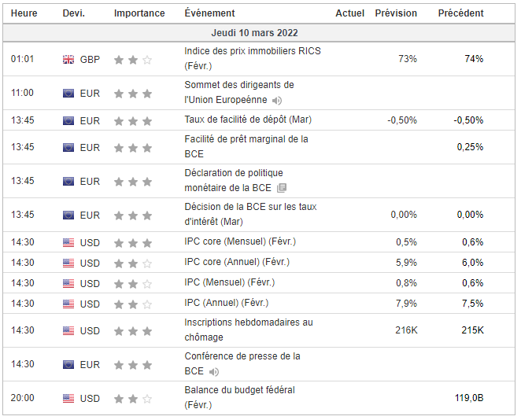Click the Précédent column header

click(460, 13)
